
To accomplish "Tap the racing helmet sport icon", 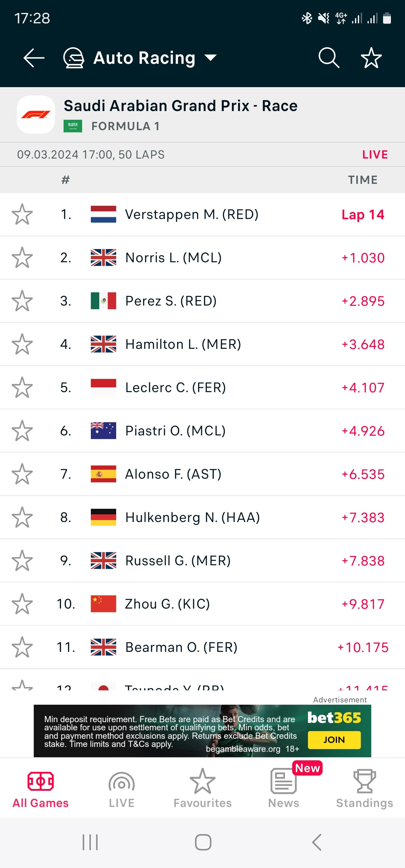I will (73, 58).
